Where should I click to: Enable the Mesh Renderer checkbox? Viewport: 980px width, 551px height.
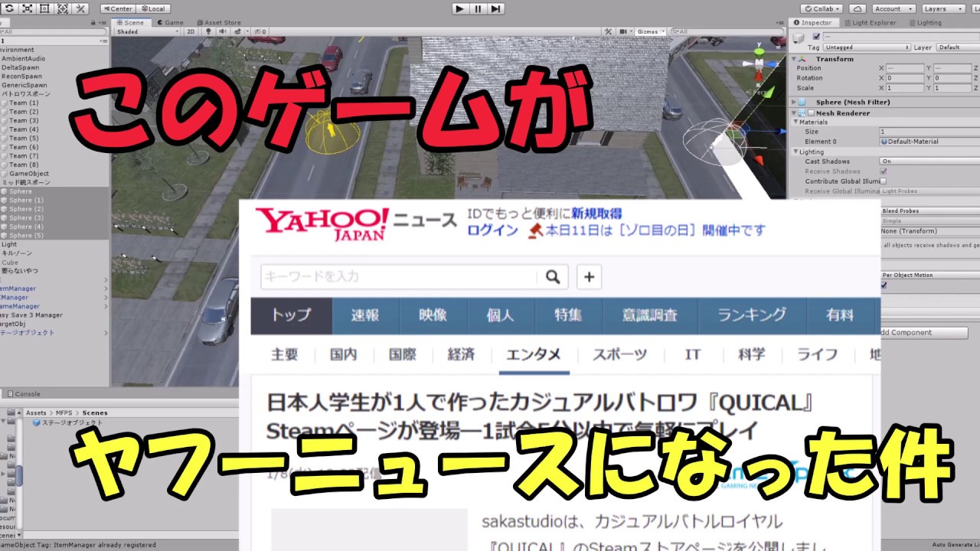coord(811,113)
